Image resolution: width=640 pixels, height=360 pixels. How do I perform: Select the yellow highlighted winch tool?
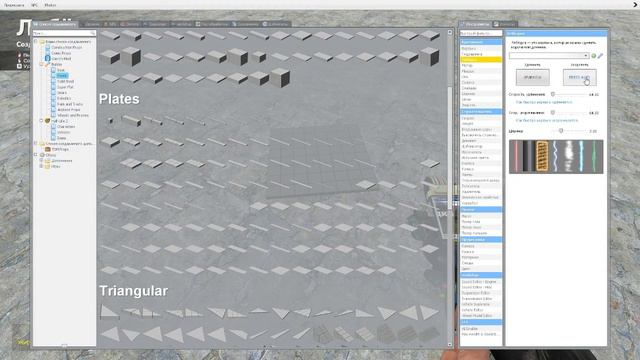point(481,60)
